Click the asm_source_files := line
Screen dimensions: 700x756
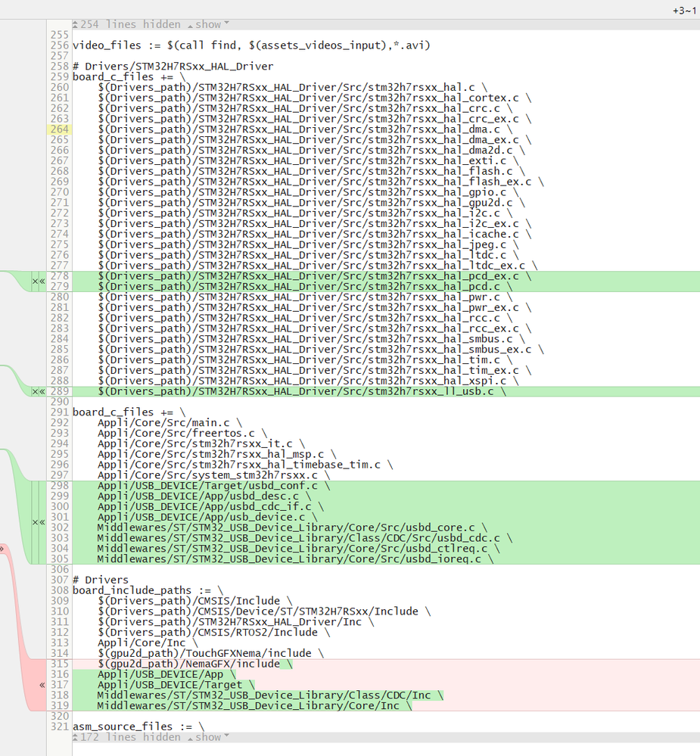138,726
